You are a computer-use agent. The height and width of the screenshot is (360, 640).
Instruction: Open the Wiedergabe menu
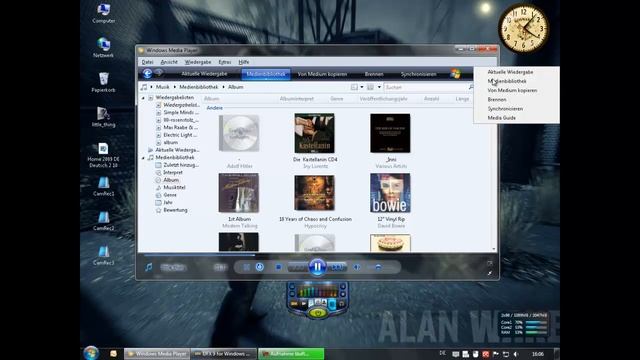[198, 62]
